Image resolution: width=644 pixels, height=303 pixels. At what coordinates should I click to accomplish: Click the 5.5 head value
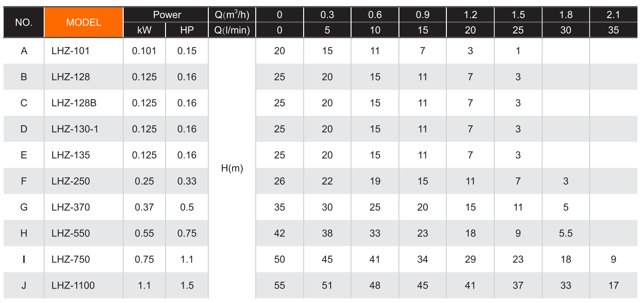[x=565, y=233]
